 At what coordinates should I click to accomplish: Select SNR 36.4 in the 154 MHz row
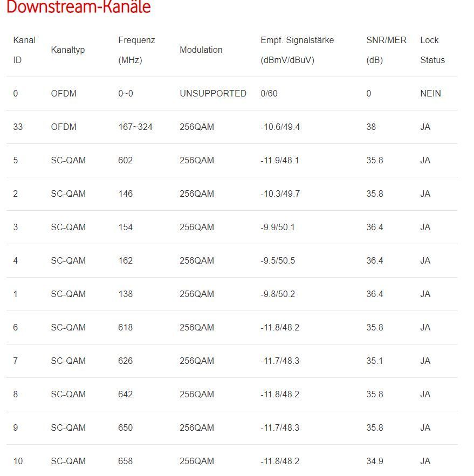(375, 227)
